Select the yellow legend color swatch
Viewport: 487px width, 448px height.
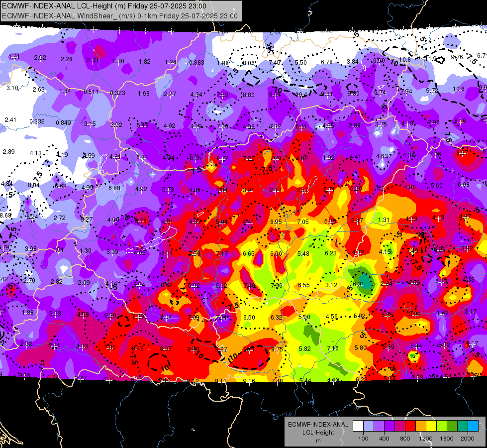[x=431, y=426]
